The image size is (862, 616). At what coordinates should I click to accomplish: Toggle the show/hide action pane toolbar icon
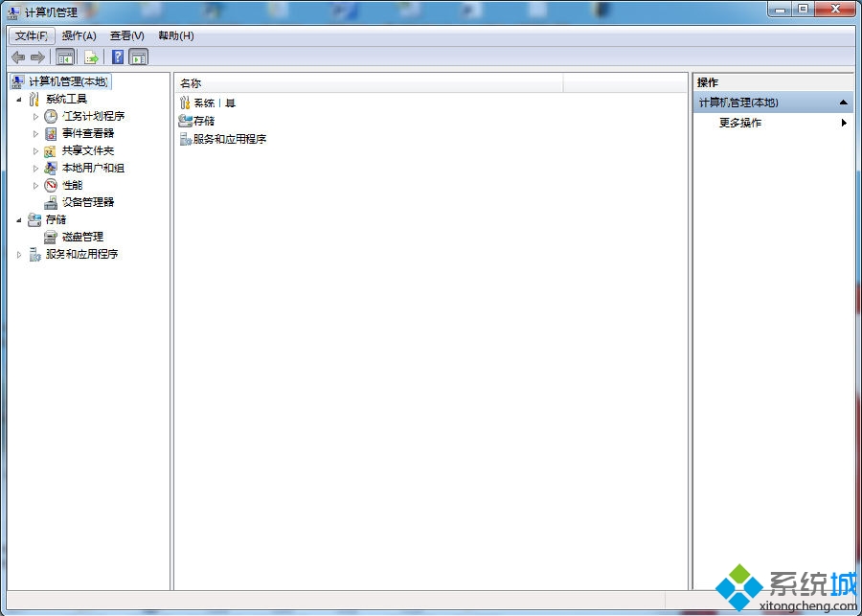pyautogui.click(x=139, y=57)
